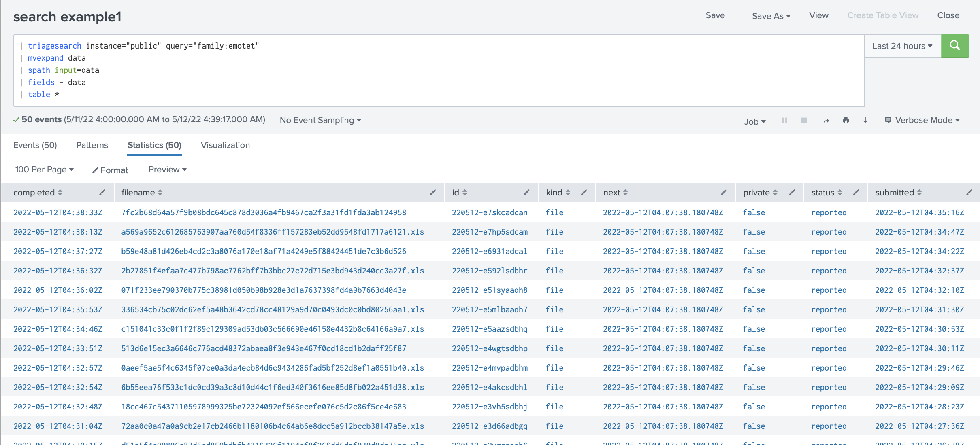
Task: Click submitted time 2022-05-12T04:32:10Z
Action: [920, 290]
